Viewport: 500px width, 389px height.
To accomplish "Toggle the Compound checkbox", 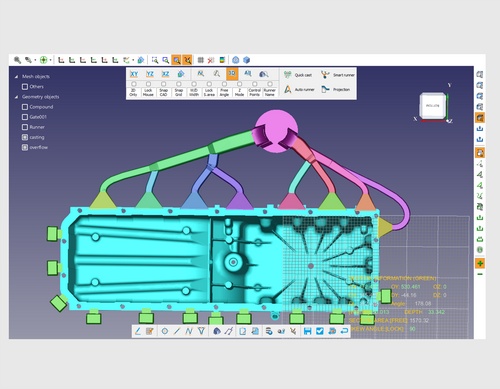I will click(x=25, y=107).
